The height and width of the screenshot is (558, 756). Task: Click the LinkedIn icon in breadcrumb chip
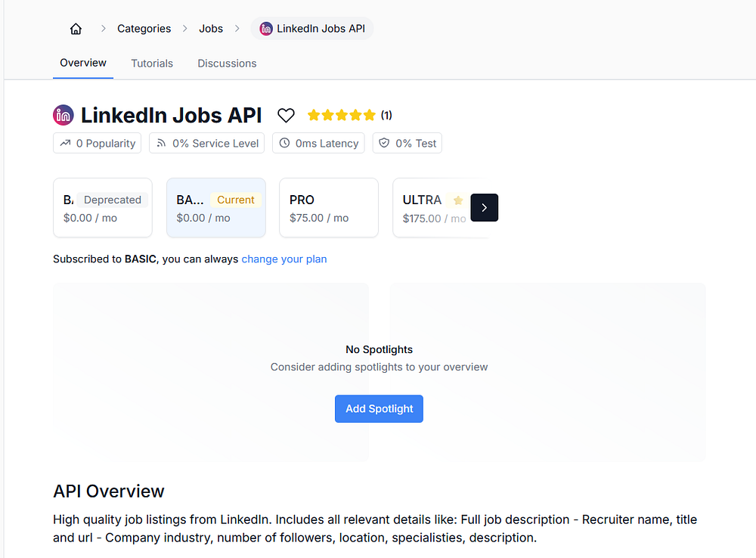[266, 29]
